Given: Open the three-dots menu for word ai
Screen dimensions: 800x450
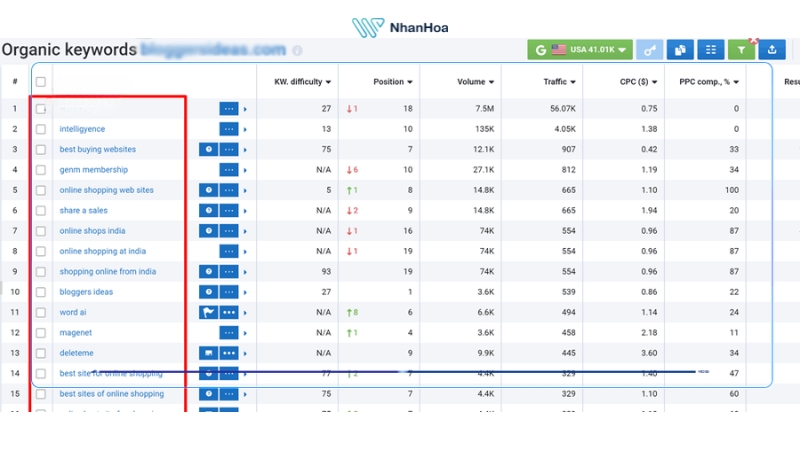Looking at the screenshot, I should [x=229, y=312].
